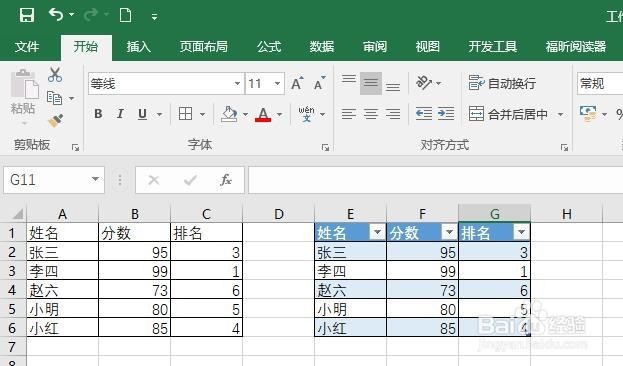Viewport: 623px width, 366px height.
Task: Open the 分数 filter dropdown in column F
Action: point(449,232)
